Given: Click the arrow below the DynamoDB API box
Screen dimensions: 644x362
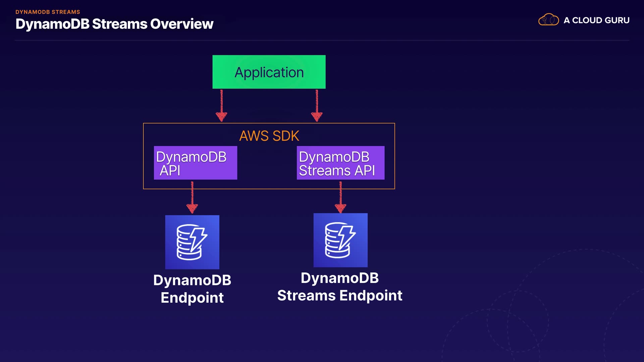Looking at the screenshot, I should [x=192, y=197].
